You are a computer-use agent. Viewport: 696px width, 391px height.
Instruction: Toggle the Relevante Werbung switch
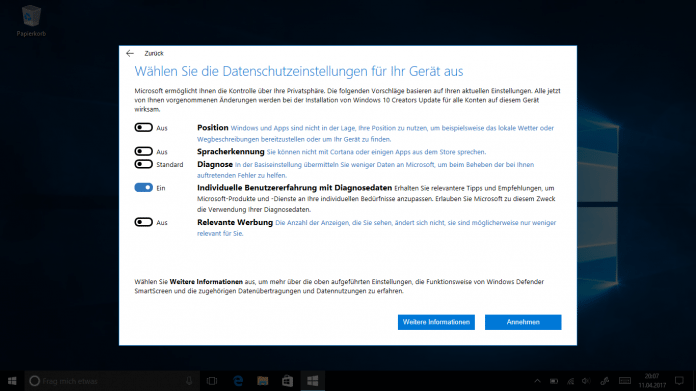143,222
